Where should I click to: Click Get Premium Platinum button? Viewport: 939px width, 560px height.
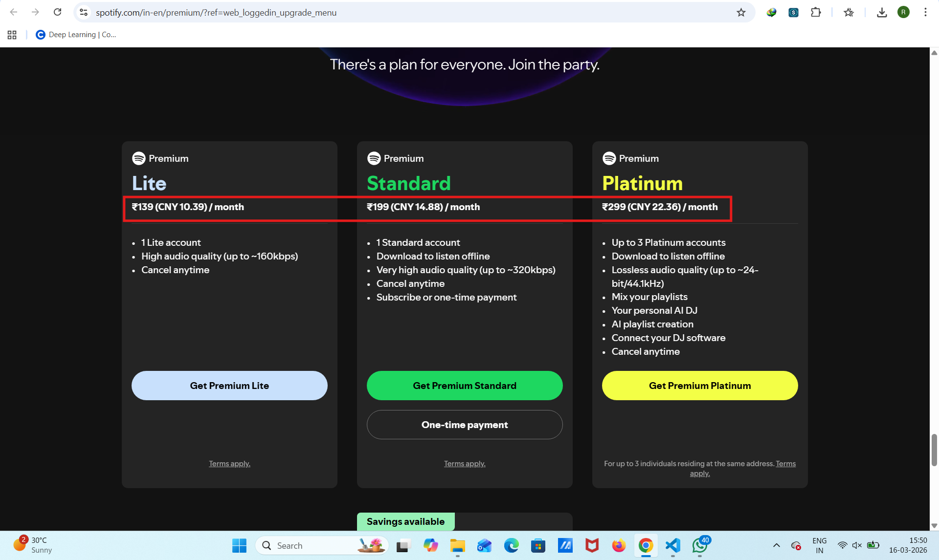coord(700,386)
